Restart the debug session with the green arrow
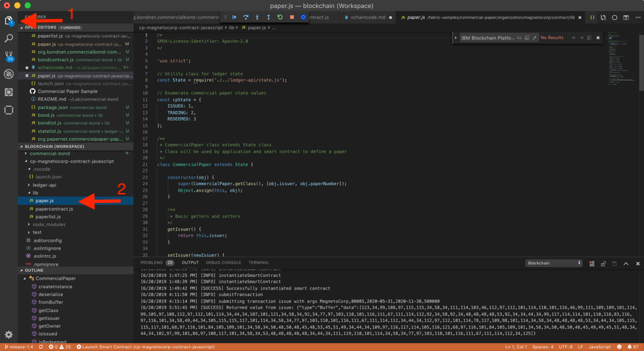644x351 pixels. pyautogui.click(x=280, y=17)
